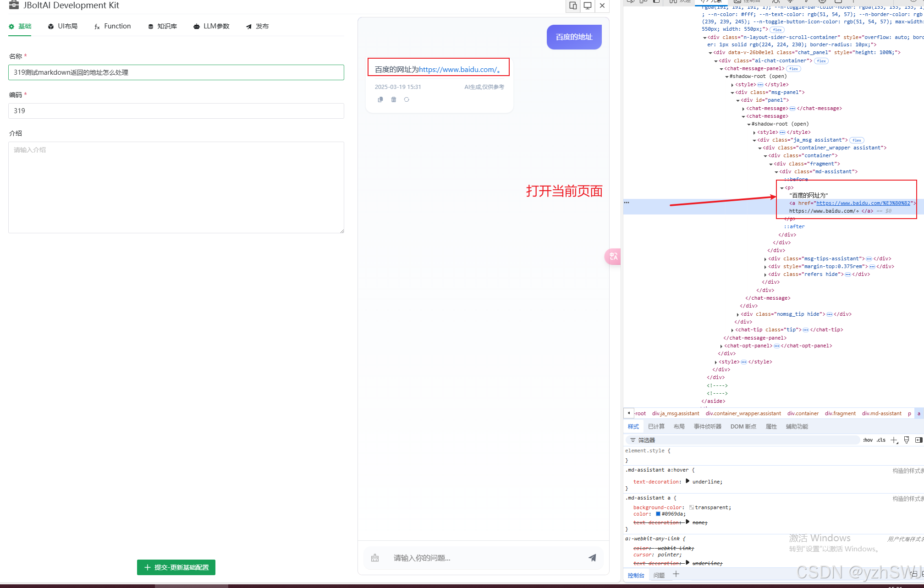This screenshot has height=588, width=924.
Task: Click the clear-chat broom icon beside input
Action: tap(375, 558)
